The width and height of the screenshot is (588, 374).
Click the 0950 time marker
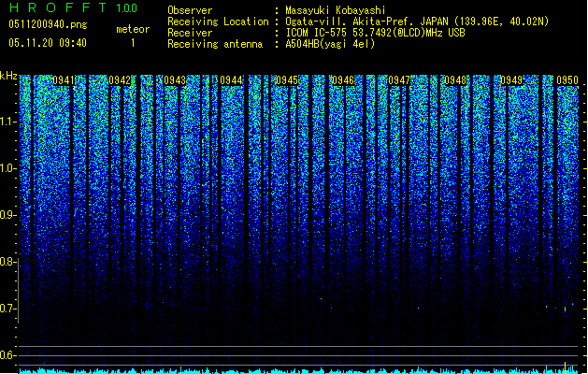(567, 80)
